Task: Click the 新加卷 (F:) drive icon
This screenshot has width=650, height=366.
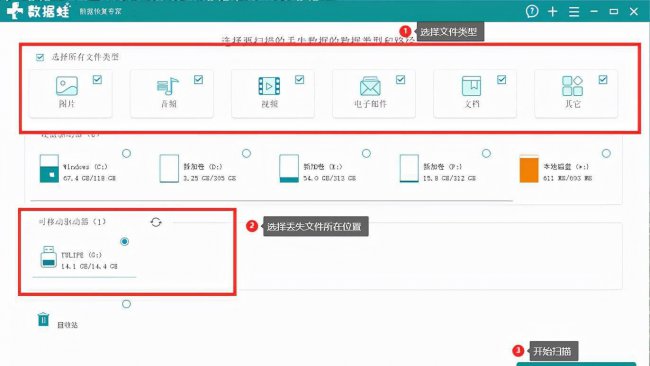Action: coord(409,168)
